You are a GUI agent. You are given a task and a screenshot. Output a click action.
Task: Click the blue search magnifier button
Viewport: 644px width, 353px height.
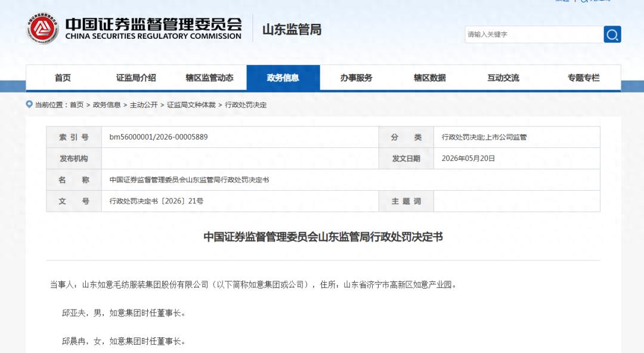coord(612,35)
